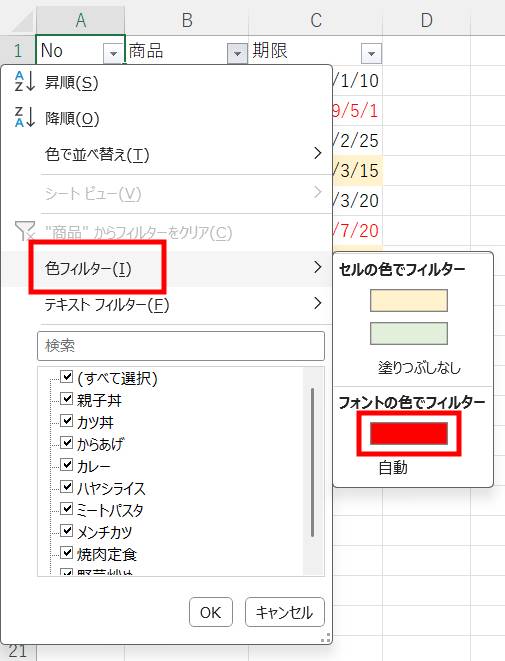Open filter dropdown in 商品 column
The height and width of the screenshot is (661, 505).
pos(237,54)
